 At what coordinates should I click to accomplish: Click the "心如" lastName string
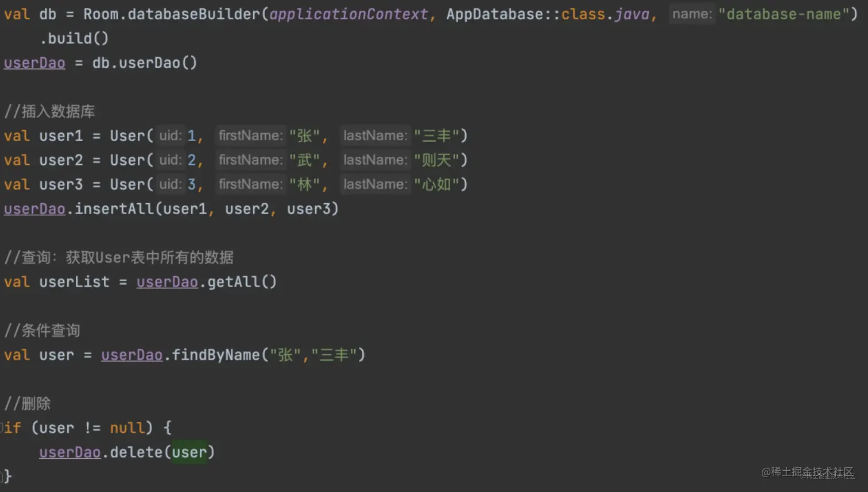(436, 184)
